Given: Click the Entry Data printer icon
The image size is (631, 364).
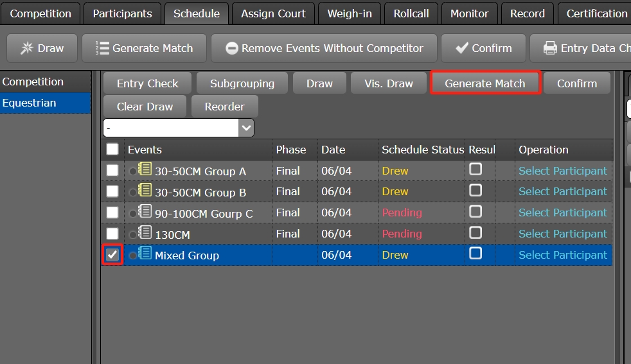Looking at the screenshot, I should click(550, 49).
